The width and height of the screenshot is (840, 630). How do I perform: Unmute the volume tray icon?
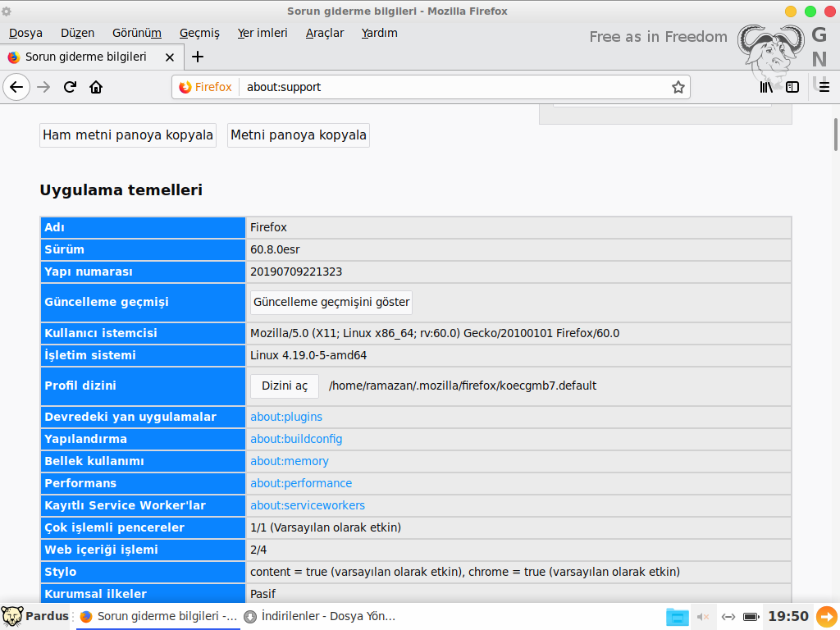[703, 617]
